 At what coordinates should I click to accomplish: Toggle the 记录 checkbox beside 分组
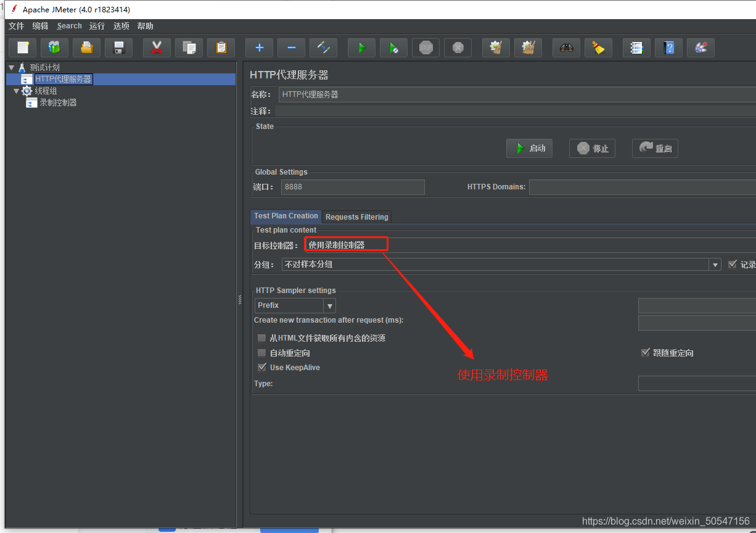pyautogui.click(x=733, y=264)
